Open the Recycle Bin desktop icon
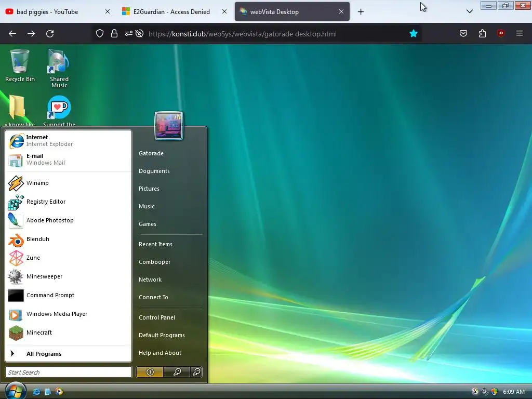The height and width of the screenshot is (399, 532). [x=20, y=65]
